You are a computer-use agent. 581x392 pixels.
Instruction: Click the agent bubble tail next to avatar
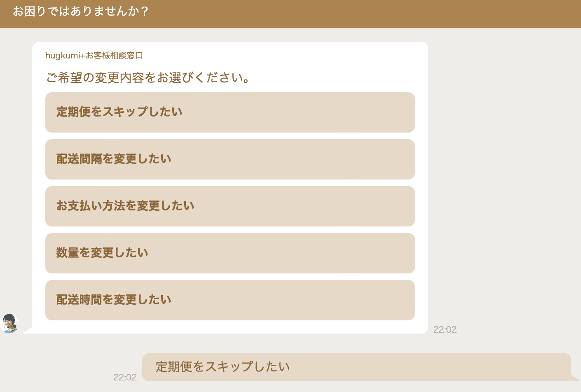pos(27,330)
